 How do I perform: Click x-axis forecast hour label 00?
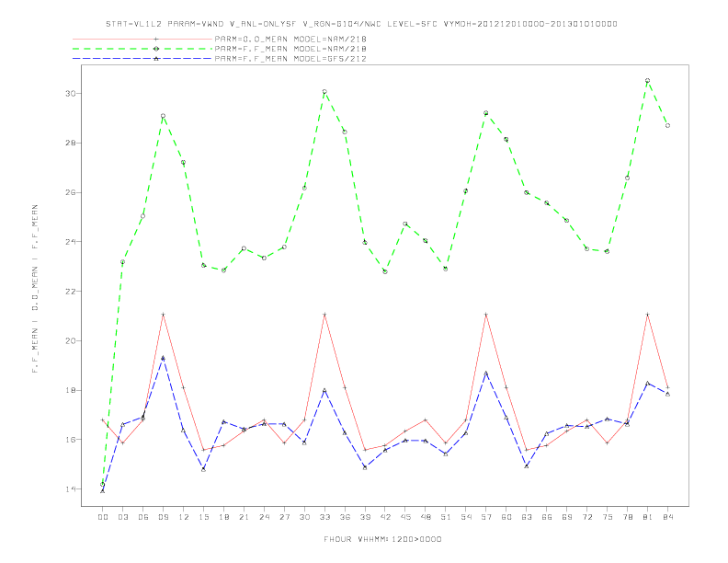[x=103, y=517]
